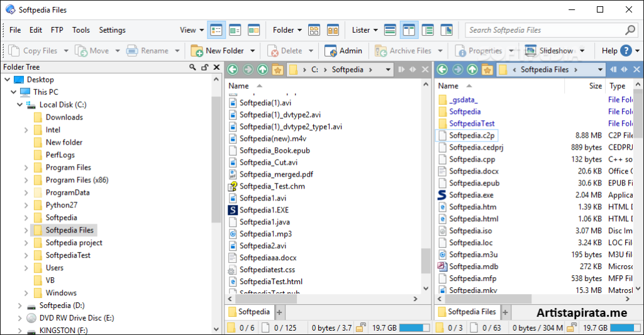
Task: Expand the Softpedia (D:) drive node
Action: pyautogui.click(x=19, y=306)
